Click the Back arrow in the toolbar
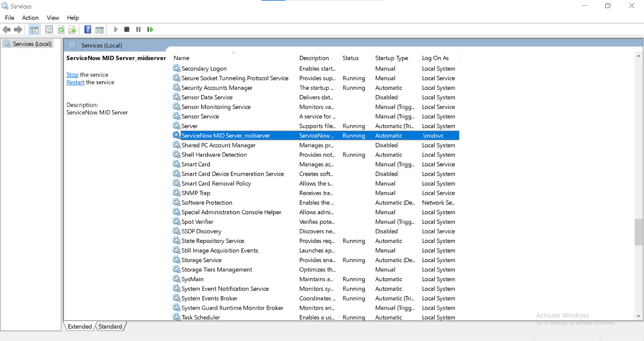The width and height of the screenshot is (644, 341). point(7,29)
